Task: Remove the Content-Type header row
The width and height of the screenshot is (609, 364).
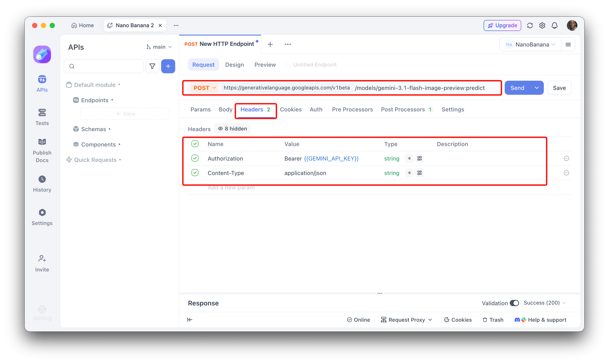Action: click(566, 173)
